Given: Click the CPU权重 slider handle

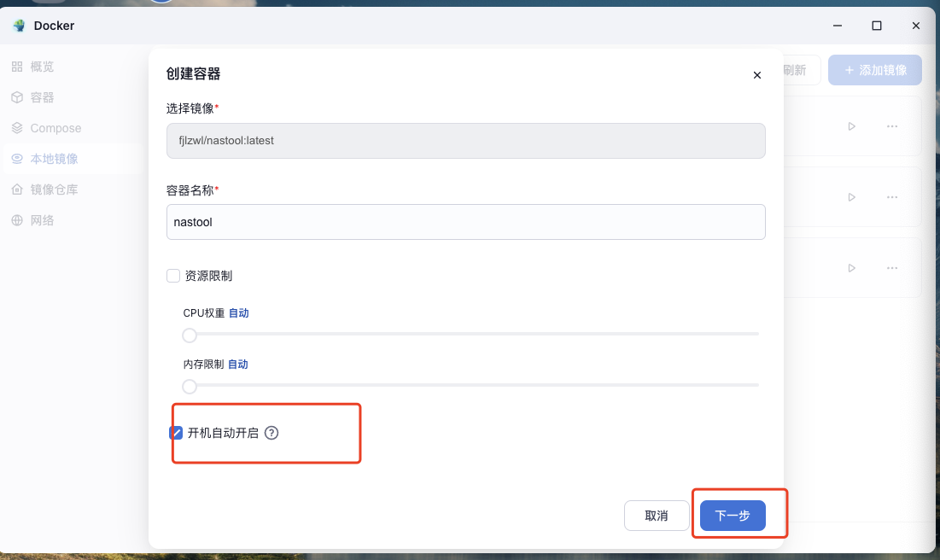Looking at the screenshot, I should click(190, 335).
